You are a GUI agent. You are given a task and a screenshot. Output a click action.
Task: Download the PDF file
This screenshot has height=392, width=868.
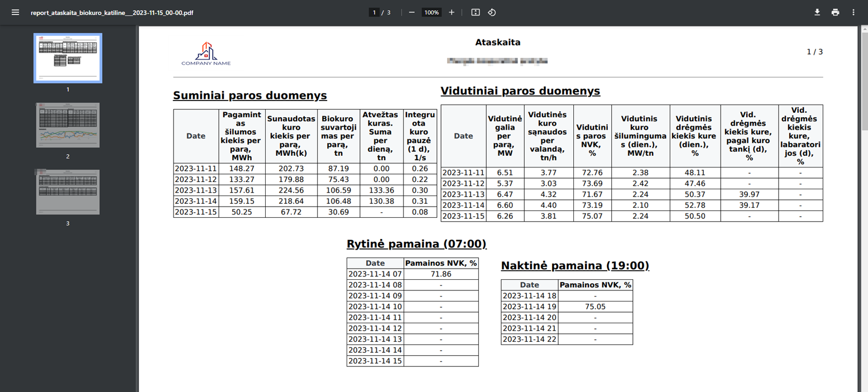(817, 12)
